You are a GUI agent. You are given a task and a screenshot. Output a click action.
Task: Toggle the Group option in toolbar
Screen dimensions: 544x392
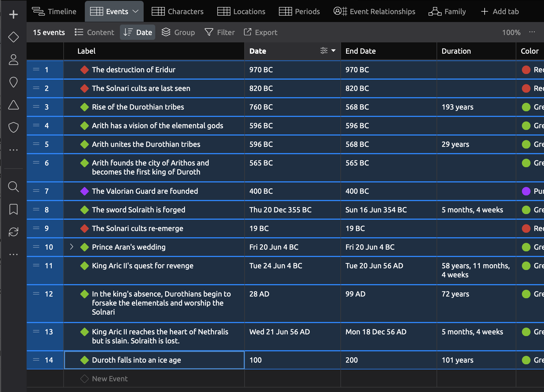point(178,32)
